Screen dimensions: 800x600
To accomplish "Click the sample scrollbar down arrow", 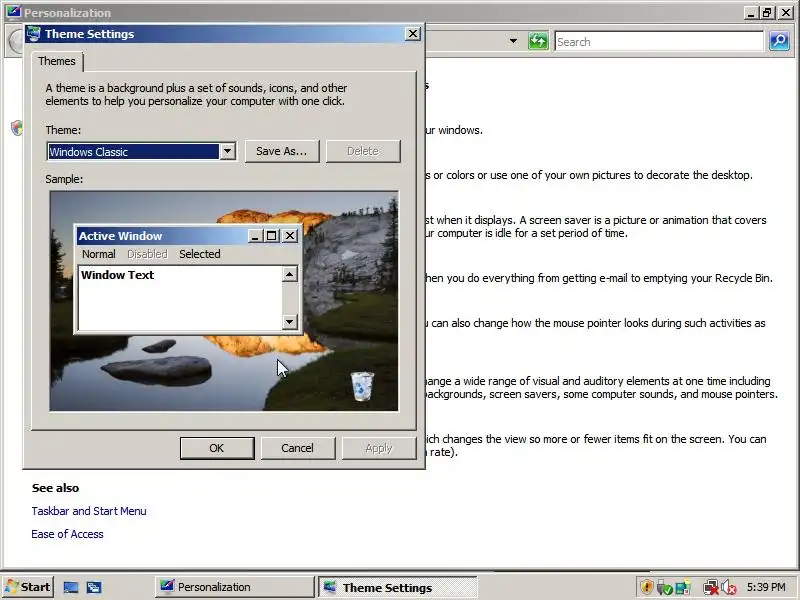I will coord(290,321).
